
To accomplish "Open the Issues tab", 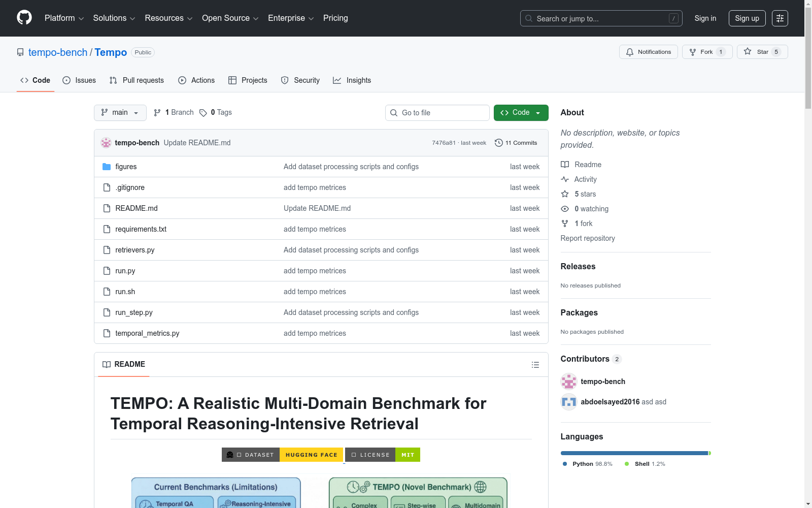I will pos(79,80).
